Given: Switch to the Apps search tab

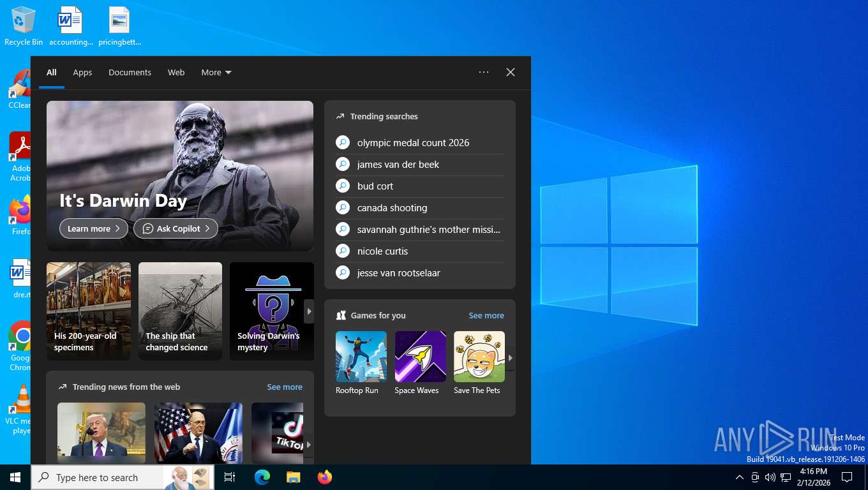Looking at the screenshot, I should [x=82, y=72].
